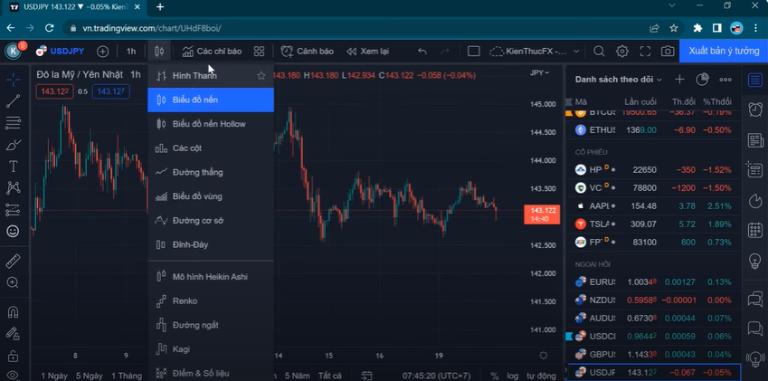Image resolution: width=768 pixels, height=381 pixels.
Task: Expand Danh sách theo dõi dropdown
Action: [619, 79]
